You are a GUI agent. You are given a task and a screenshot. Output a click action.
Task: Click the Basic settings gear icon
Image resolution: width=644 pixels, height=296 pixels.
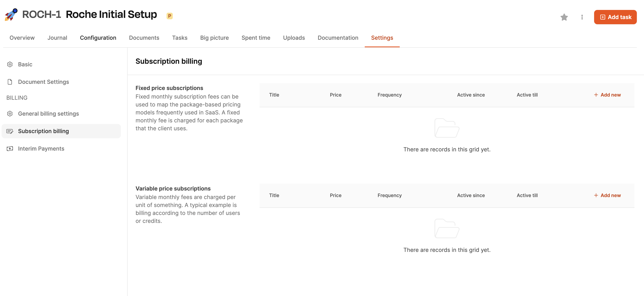[x=10, y=64]
